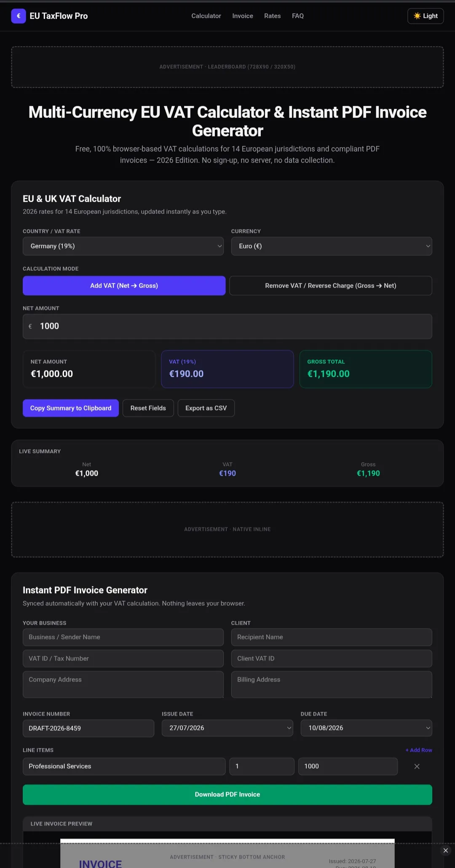Select Add VAT (Net → Gross) mode
Image resolution: width=455 pixels, height=868 pixels.
[124, 285]
